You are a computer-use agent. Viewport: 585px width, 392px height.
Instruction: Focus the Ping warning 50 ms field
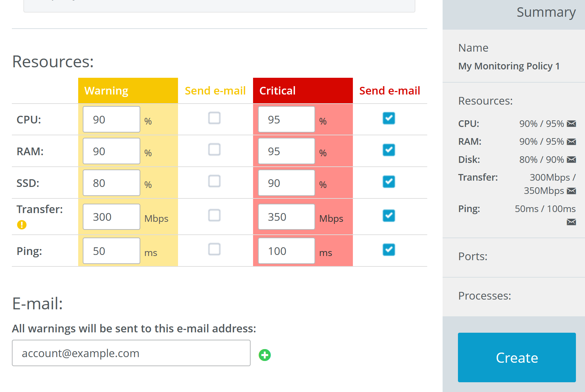(x=111, y=251)
